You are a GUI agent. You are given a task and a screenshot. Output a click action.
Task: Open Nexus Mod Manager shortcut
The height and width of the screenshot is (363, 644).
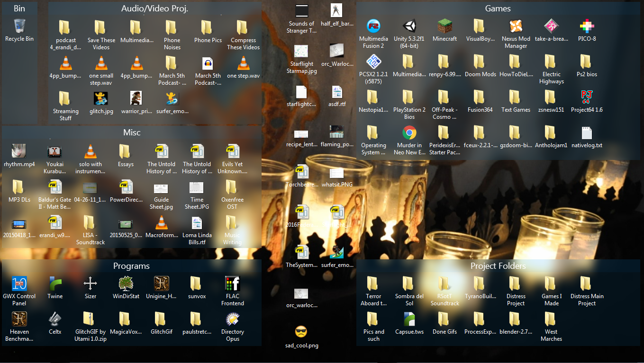[516, 27]
